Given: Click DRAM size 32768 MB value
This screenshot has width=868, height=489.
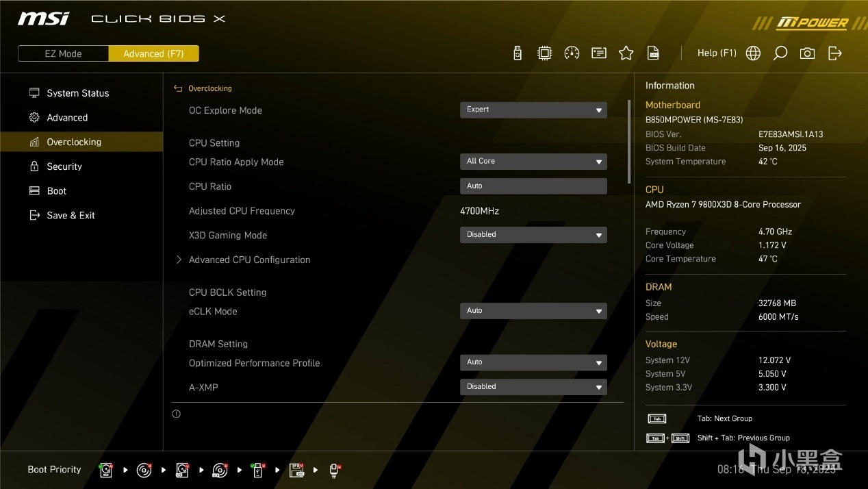Looking at the screenshot, I should pyautogui.click(x=777, y=303).
